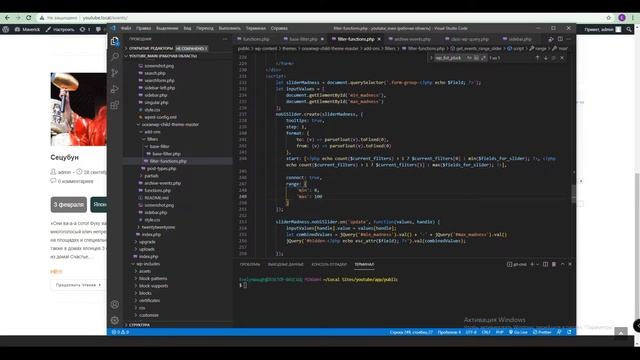The width and height of the screenshot is (640, 360).
Task: Close the terminal panel
Action: [x=570, y=264]
